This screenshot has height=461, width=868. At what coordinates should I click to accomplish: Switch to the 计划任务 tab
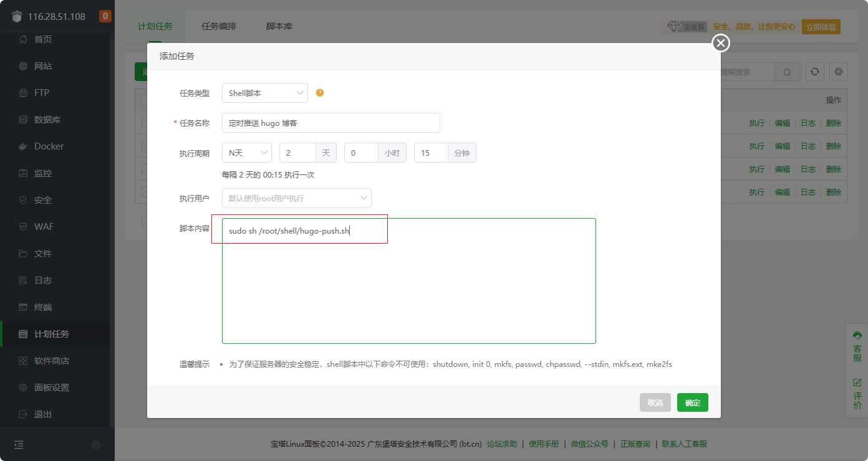tap(155, 27)
